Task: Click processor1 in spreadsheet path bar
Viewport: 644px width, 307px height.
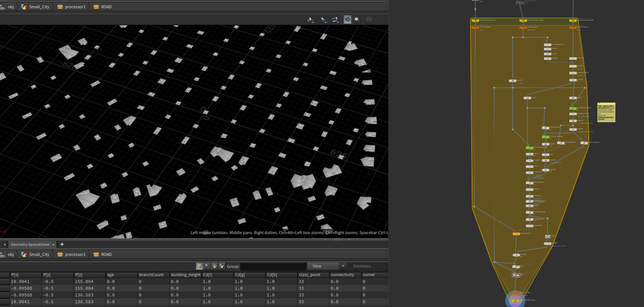Action: point(75,254)
